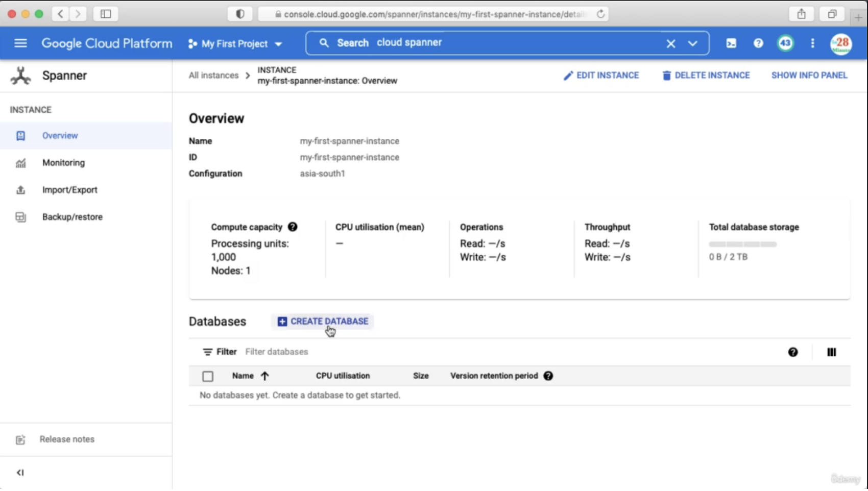This screenshot has width=868, height=491.
Task: Open My First Project selector
Action: [x=235, y=44]
